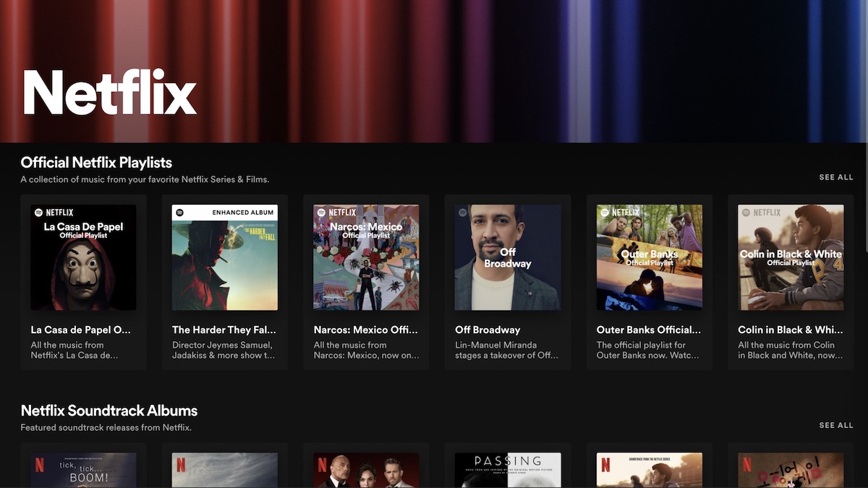Click the Outer Banks playlist cover
Screen dimensions: 868x488
click(x=649, y=257)
